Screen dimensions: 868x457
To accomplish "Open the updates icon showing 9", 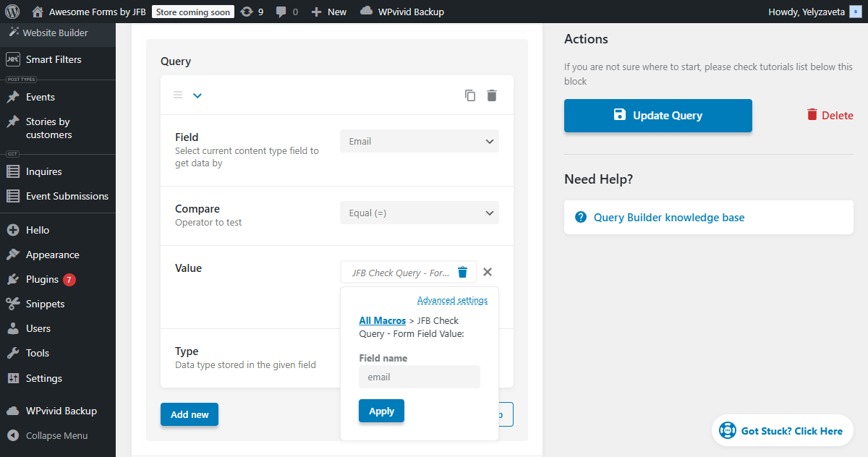I will [x=247, y=12].
